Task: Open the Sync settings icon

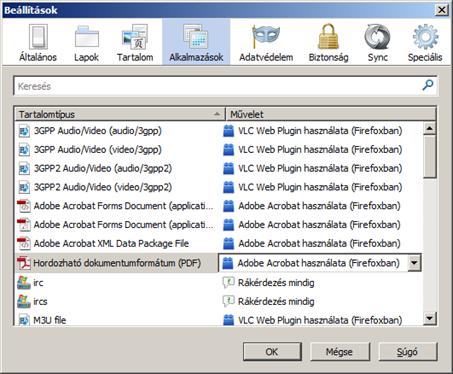Action: click(x=377, y=37)
